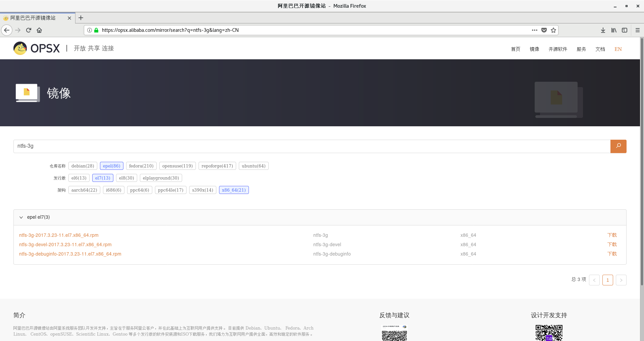Toggle the repoforge(417) repository filter
This screenshot has height=341, width=644.
click(217, 166)
